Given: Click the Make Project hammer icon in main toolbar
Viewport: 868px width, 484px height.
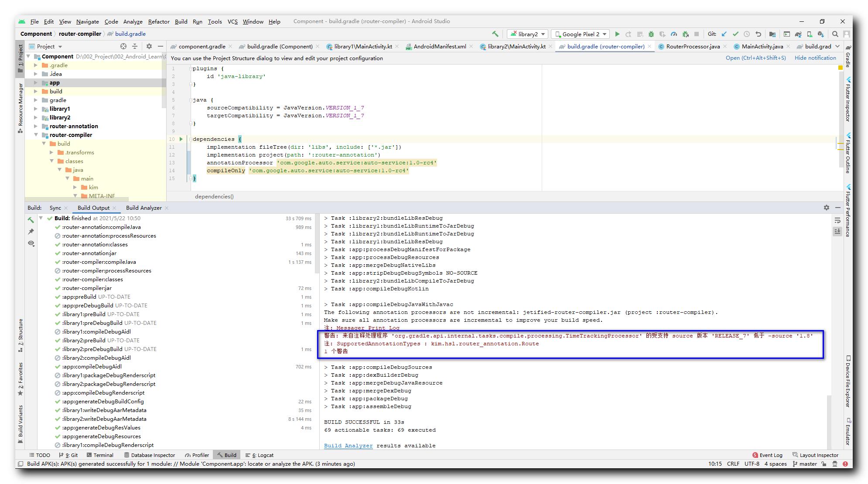Looking at the screenshot, I should click(x=495, y=34).
